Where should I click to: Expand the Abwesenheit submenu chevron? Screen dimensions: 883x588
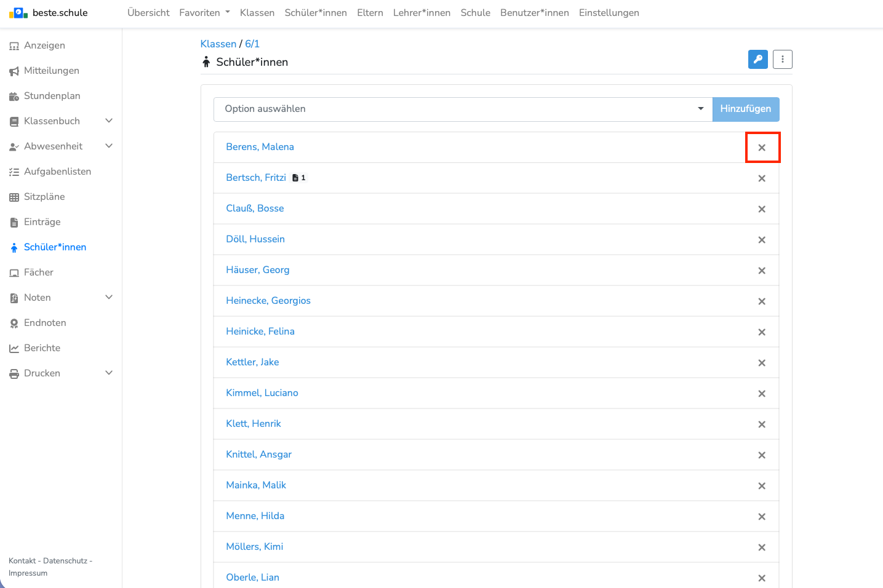[x=109, y=146]
